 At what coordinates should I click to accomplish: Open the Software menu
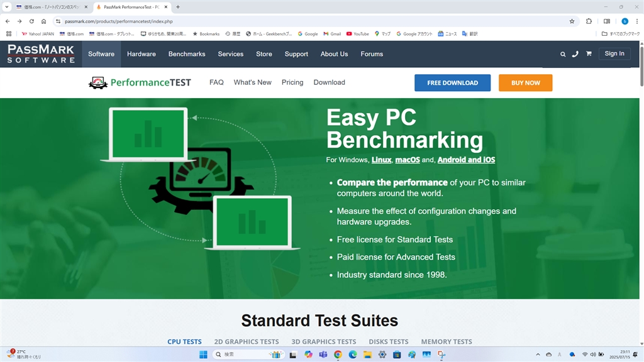click(x=101, y=54)
